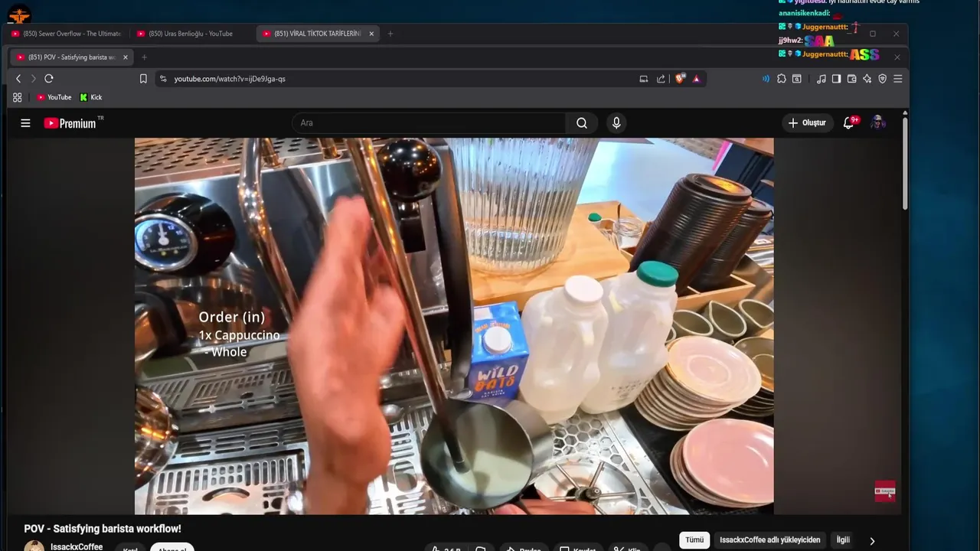Screen dimensions: 980x551
Task: Click the YouTube search magnifier button
Action: (x=582, y=123)
